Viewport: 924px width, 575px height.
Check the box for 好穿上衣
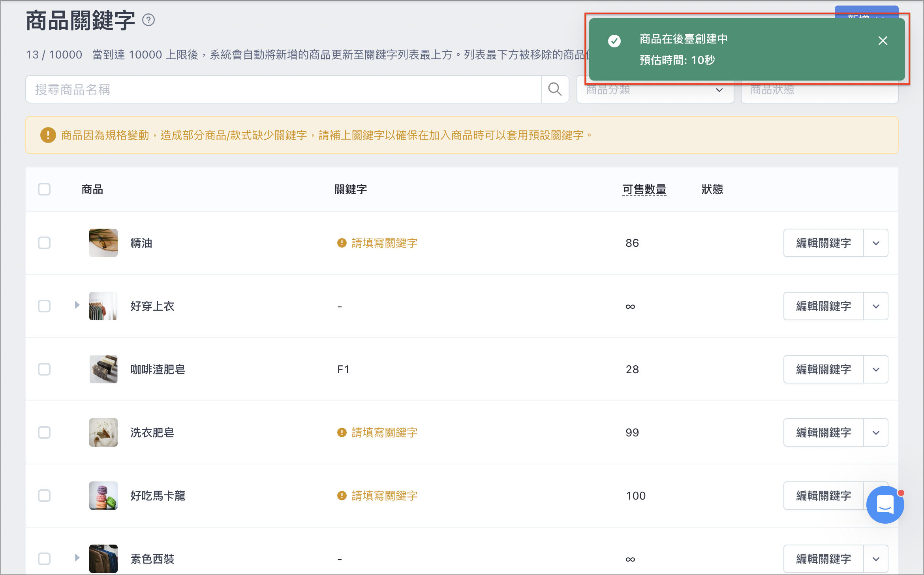click(44, 306)
